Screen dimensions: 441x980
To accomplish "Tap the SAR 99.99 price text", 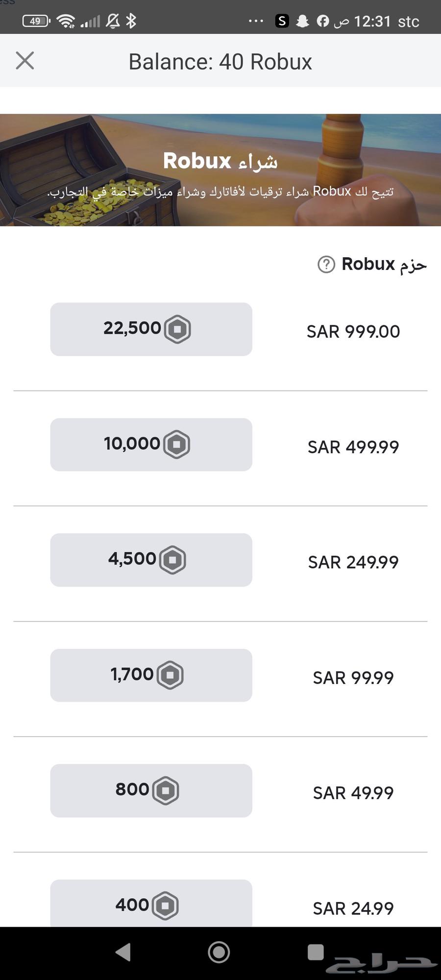I will [x=353, y=678].
